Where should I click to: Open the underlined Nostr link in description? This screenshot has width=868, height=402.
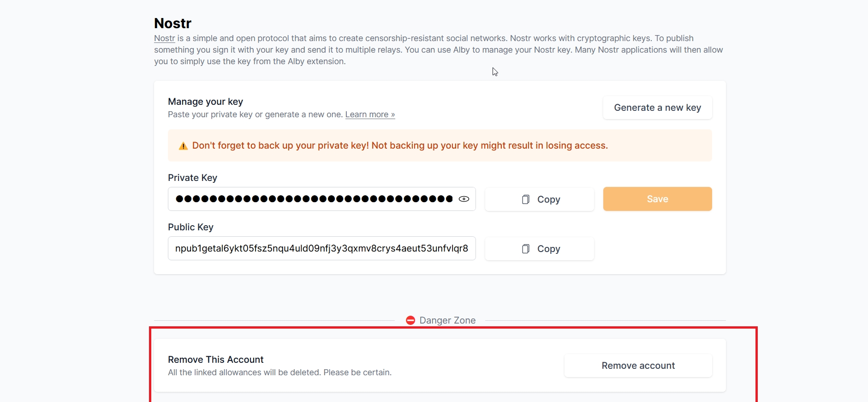pyautogui.click(x=164, y=38)
